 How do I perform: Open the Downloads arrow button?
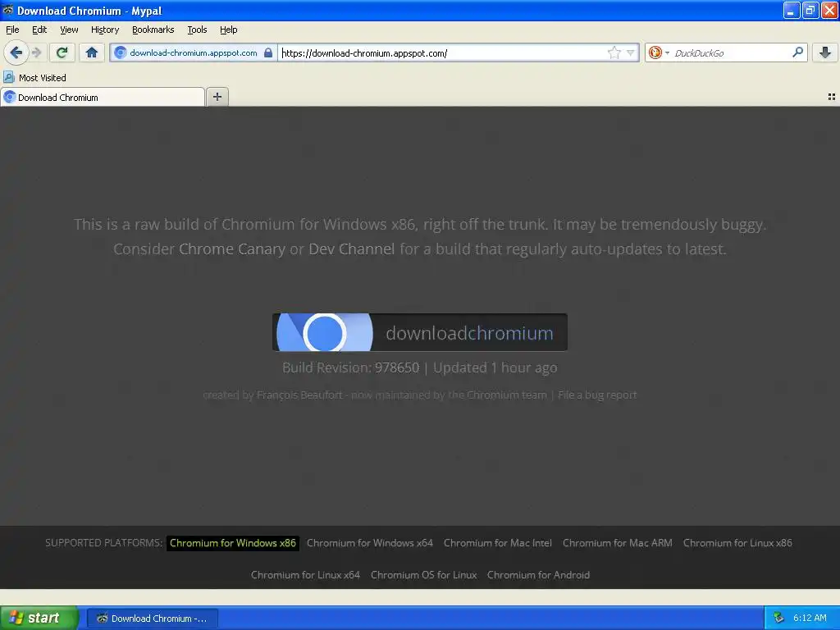pos(825,52)
